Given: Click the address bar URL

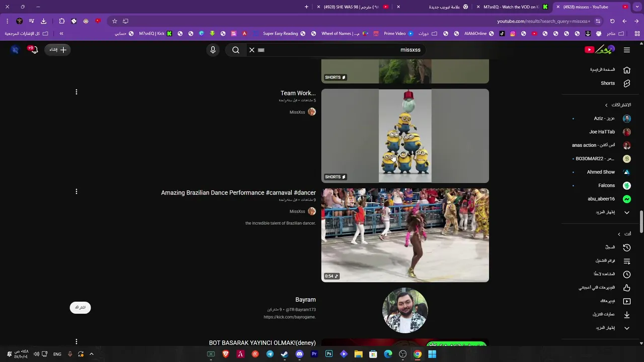Looking at the screenshot, I should pyautogui.click(x=543, y=21).
